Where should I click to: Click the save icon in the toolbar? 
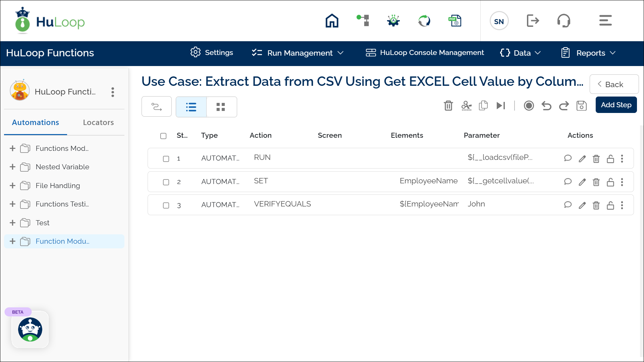coord(581,106)
